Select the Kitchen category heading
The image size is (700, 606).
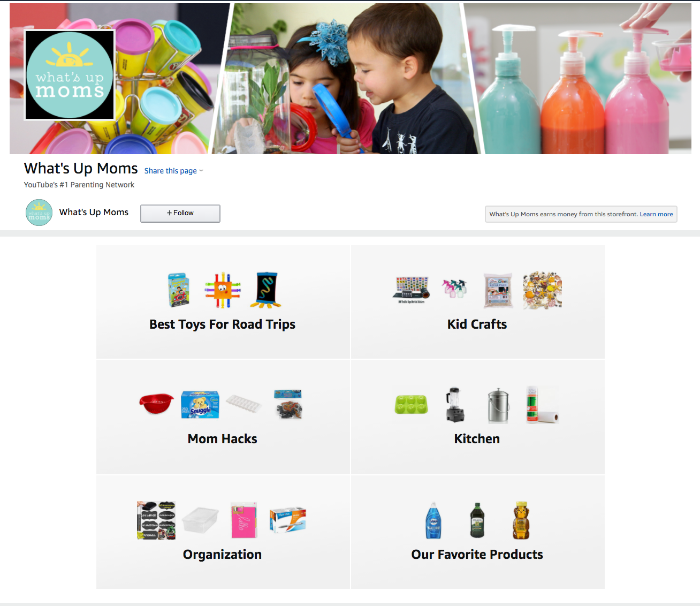coord(477,439)
